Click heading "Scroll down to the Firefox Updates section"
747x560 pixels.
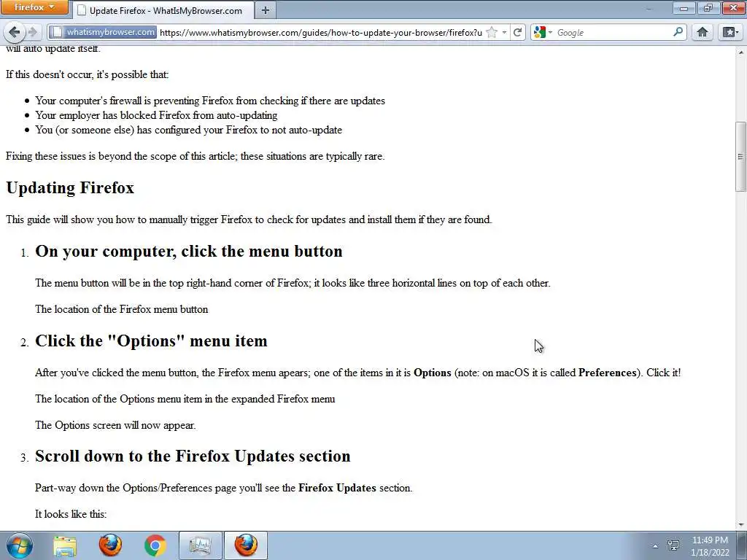coord(193,456)
